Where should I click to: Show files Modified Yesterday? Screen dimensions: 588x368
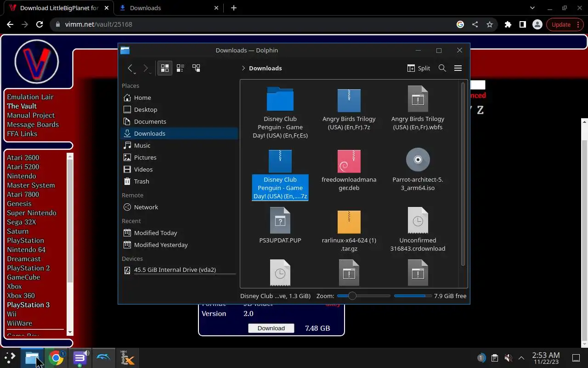point(179,245)
